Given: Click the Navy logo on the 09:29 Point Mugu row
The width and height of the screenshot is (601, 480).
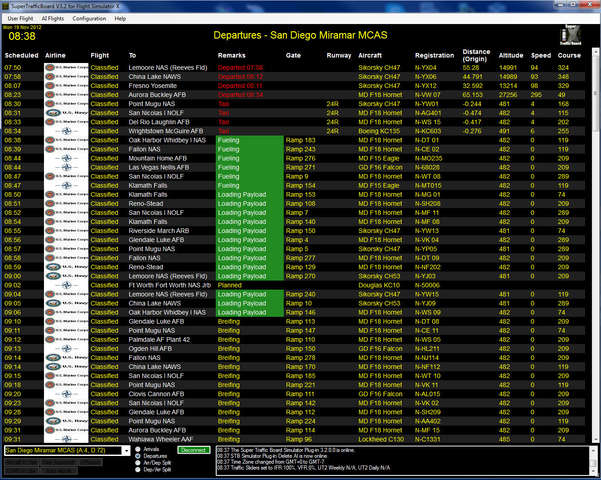Looking at the screenshot, I should click(x=66, y=421).
